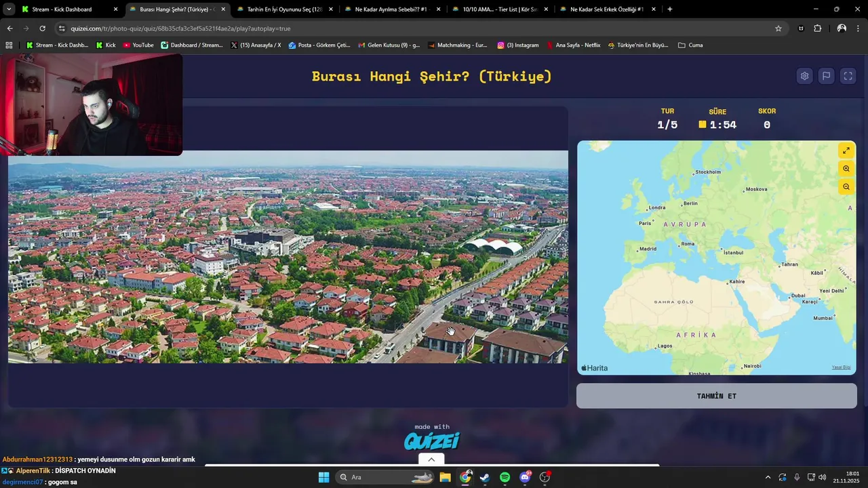
Task: Click the microphone tray icon
Action: click(x=797, y=477)
